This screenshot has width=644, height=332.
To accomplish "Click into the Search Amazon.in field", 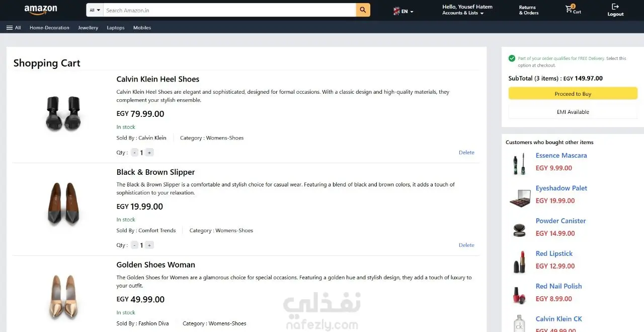I will click(x=229, y=10).
